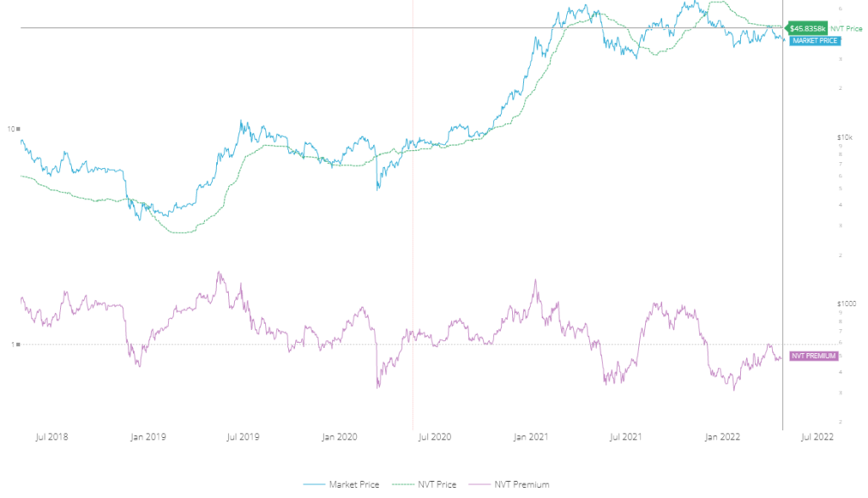868x498 pixels.
Task: Click the green dashed NVT Price legend line
Action: coord(399,484)
